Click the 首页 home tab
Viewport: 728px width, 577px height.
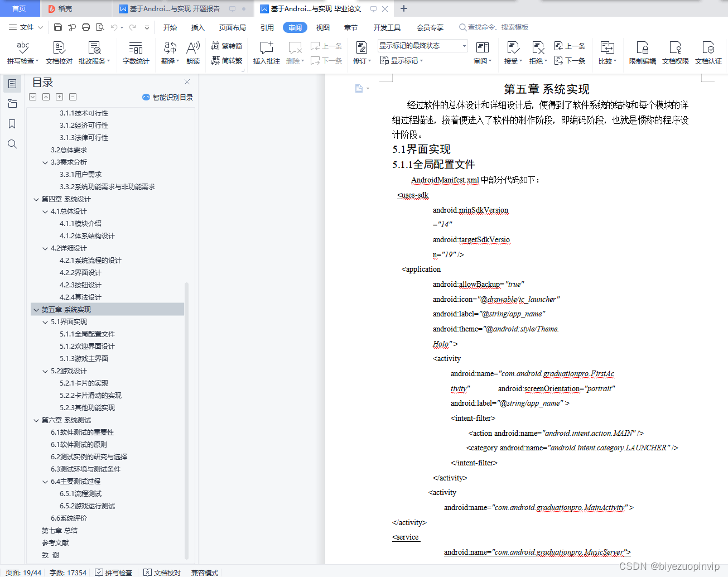coord(20,8)
